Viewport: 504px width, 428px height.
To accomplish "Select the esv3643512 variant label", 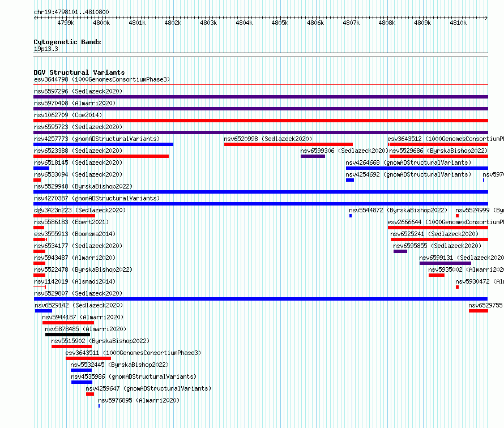I will click(x=446, y=139).
